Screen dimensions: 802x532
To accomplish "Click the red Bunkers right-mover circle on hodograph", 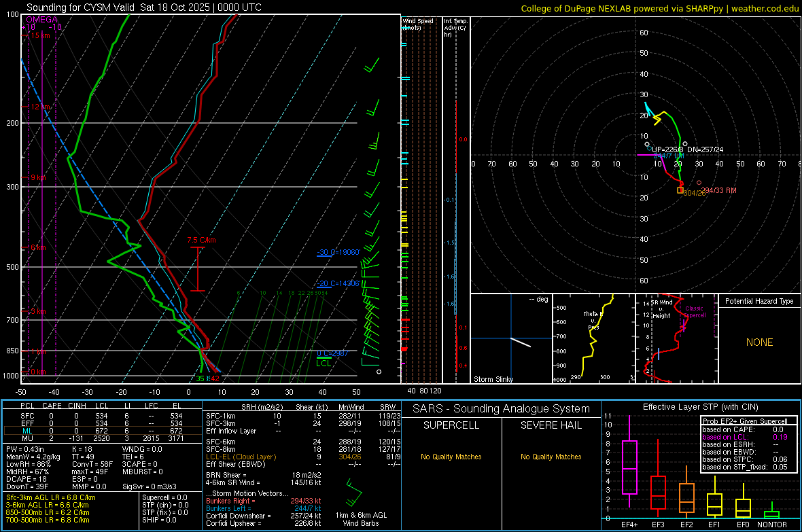I will pyautogui.click(x=699, y=183).
